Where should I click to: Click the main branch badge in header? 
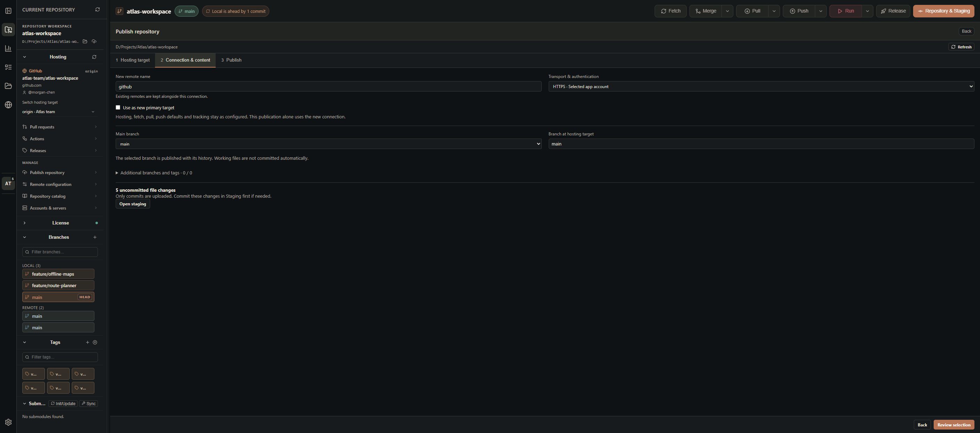186,11
